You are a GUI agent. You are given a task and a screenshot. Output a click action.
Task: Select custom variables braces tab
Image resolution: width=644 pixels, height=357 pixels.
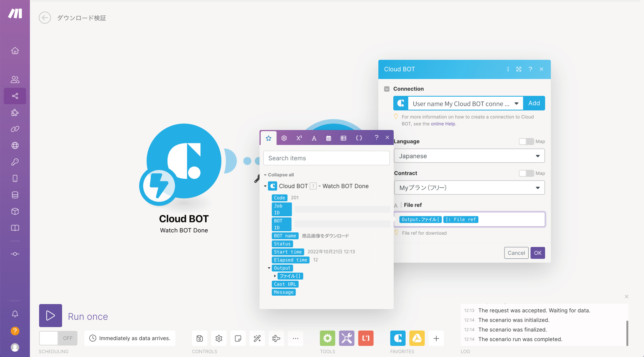tap(359, 138)
